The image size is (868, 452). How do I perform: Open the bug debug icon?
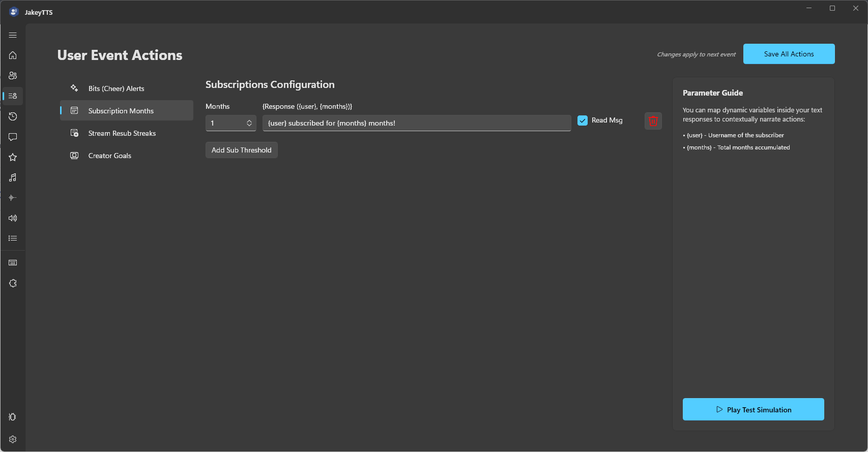point(13,417)
